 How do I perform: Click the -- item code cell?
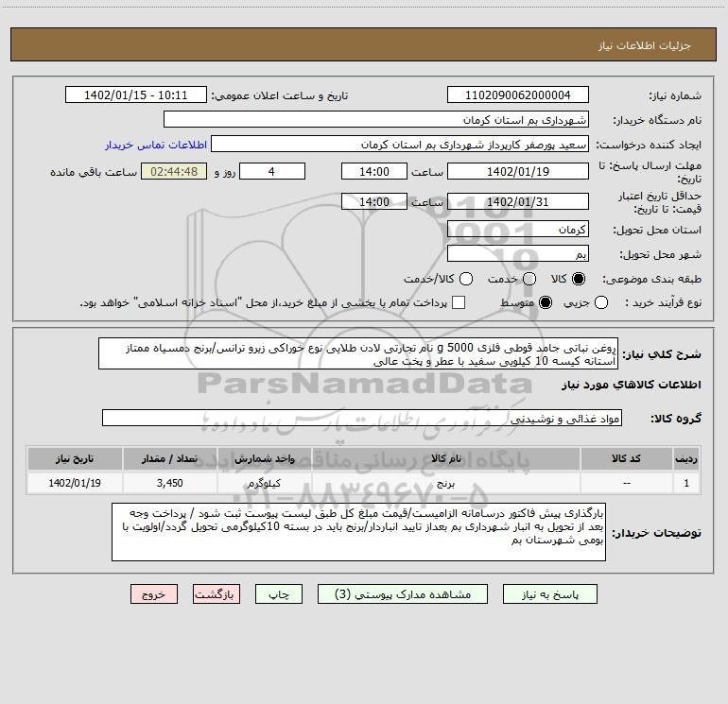[626, 483]
